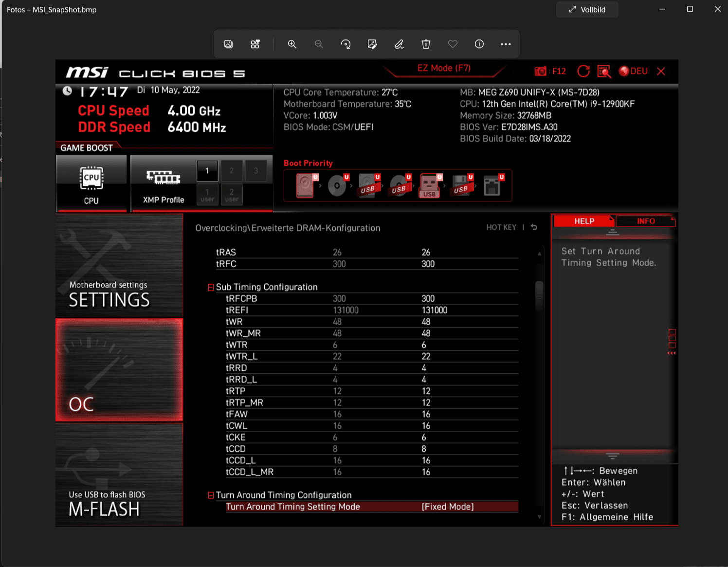Edit the tCCD_L_MR value 16
This screenshot has width=728, height=567.
(426, 472)
